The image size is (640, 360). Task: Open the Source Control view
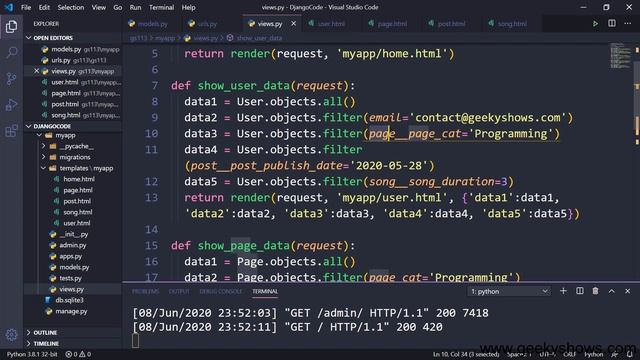(x=11, y=78)
